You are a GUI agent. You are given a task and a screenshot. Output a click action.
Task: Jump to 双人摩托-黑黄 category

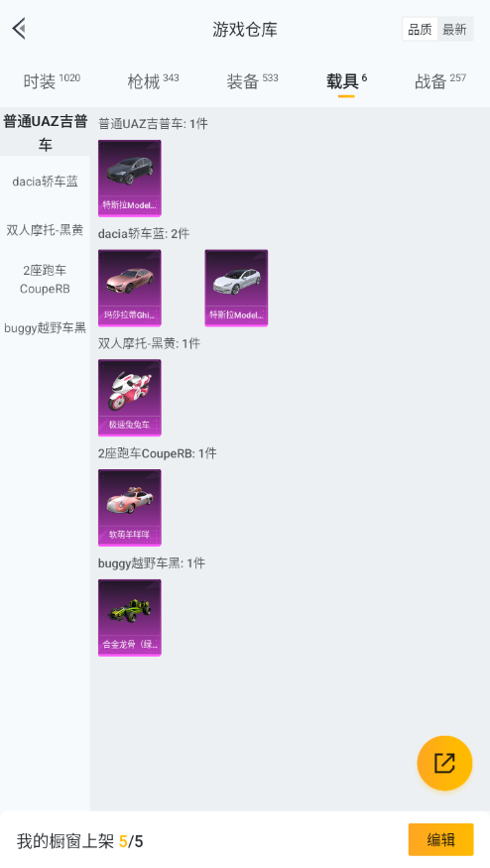coord(45,230)
